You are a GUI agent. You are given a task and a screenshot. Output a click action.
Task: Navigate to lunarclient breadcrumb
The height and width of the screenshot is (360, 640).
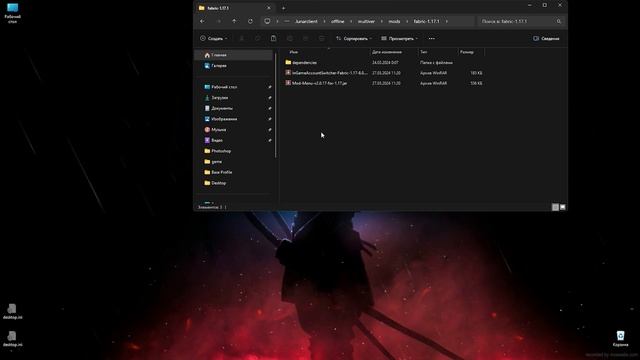point(306,21)
